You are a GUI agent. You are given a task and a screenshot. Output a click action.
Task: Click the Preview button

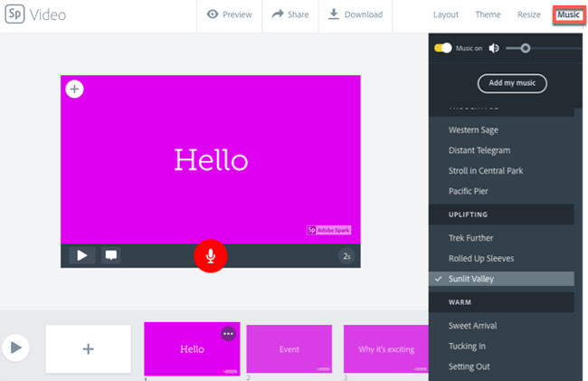230,14
